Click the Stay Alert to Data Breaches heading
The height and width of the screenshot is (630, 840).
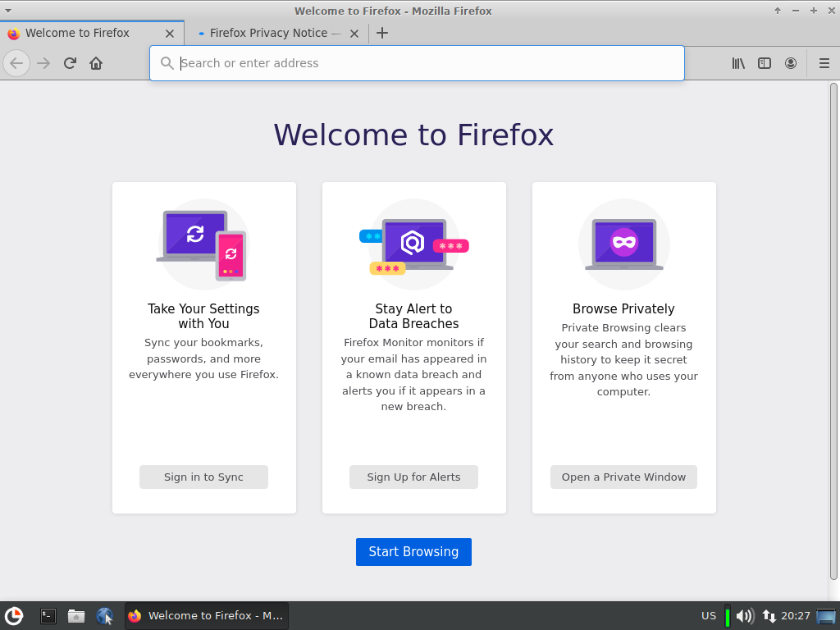click(413, 316)
